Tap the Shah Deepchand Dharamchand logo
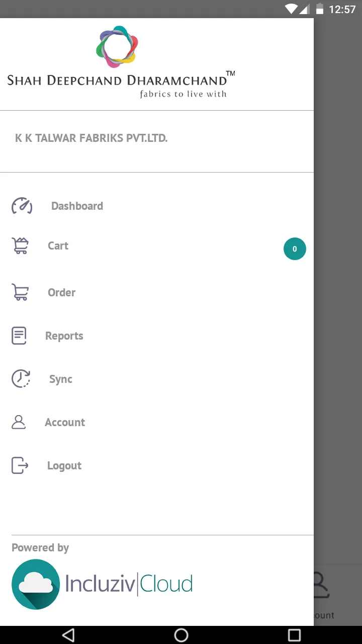This screenshot has height=644, width=362. tap(121, 62)
